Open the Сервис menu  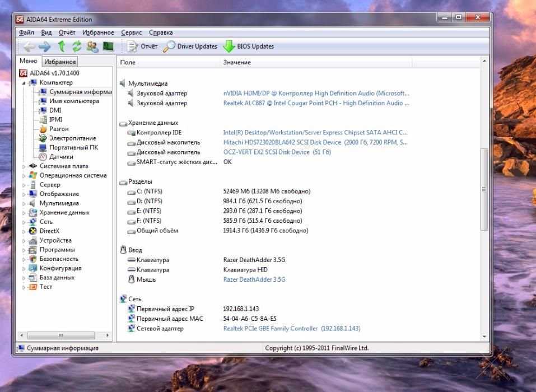click(x=131, y=32)
